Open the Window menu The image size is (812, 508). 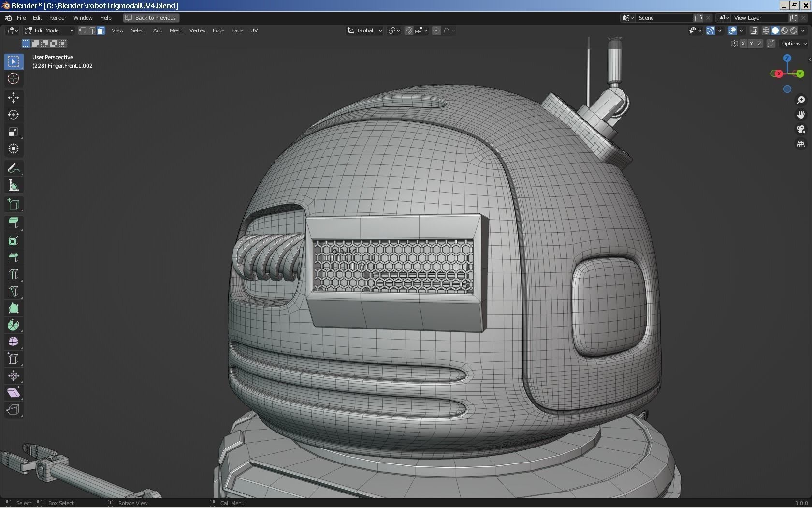pyautogui.click(x=83, y=18)
